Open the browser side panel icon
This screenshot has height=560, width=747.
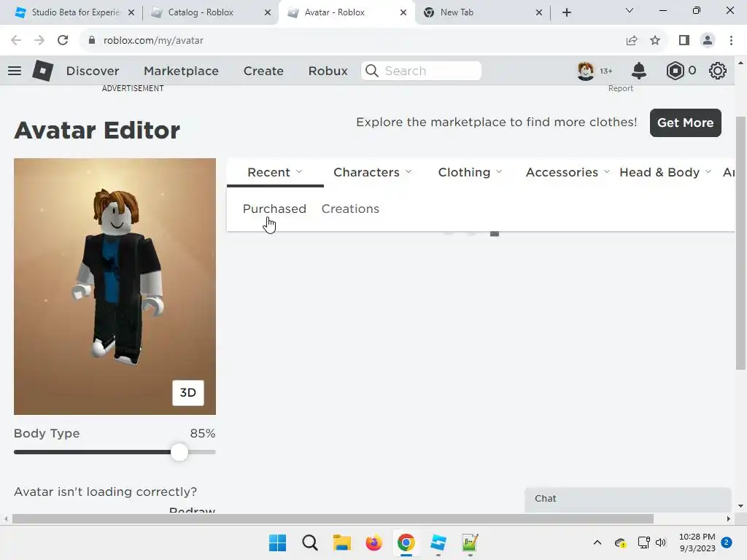684,41
